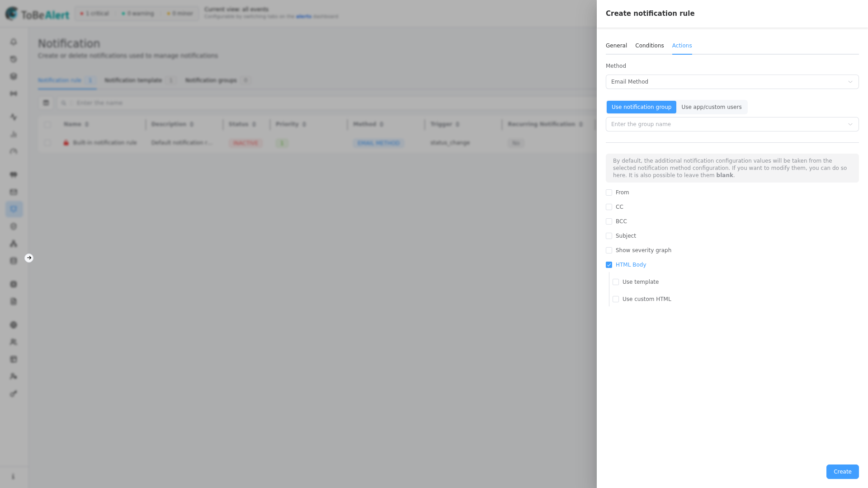Click the bow-tie shaped icon in sidebar
The width and height of the screenshot is (868, 488).
(14, 94)
